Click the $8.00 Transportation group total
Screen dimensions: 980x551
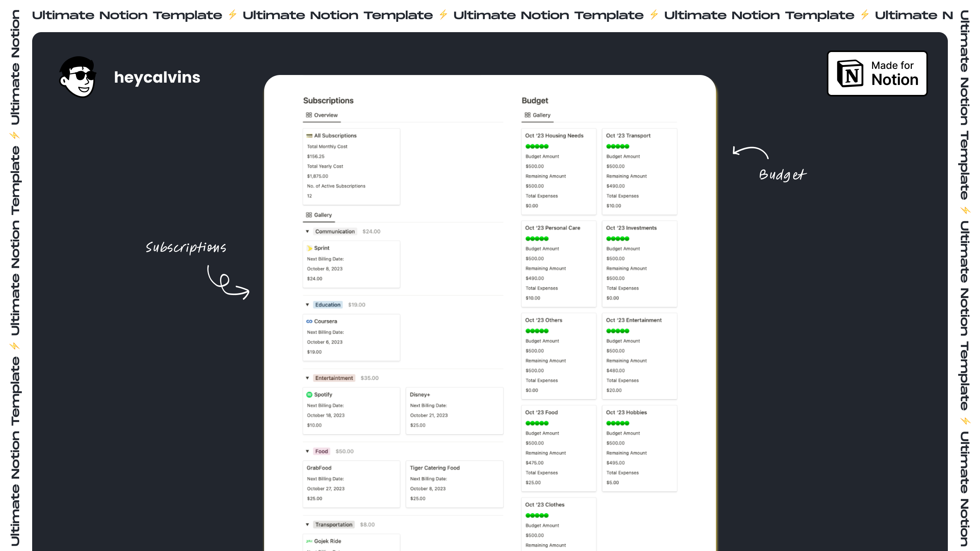click(367, 525)
